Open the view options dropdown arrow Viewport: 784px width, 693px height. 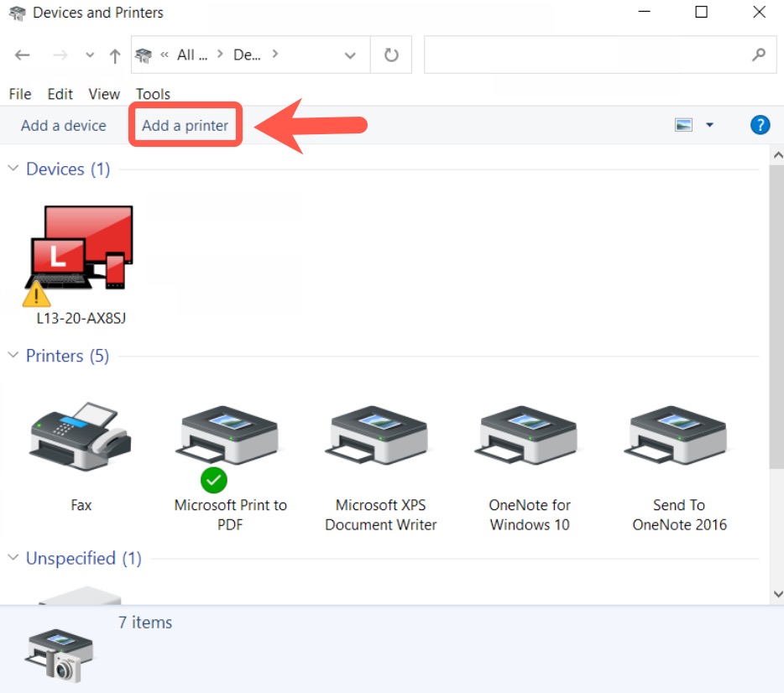pyautogui.click(x=709, y=125)
